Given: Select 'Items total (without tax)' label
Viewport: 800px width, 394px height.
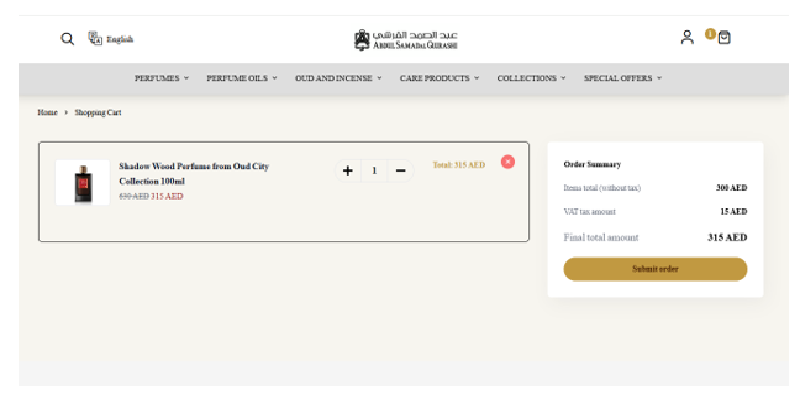Looking at the screenshot, I should coord(602,188).
